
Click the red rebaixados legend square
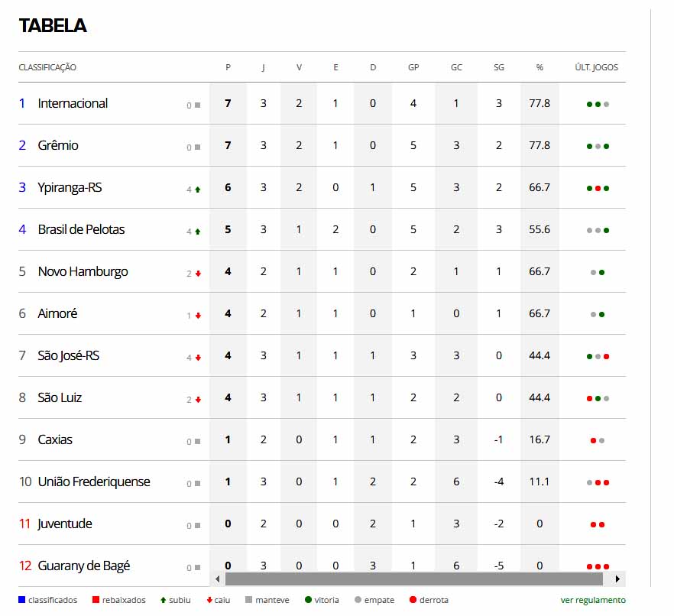tap(96, 600)
